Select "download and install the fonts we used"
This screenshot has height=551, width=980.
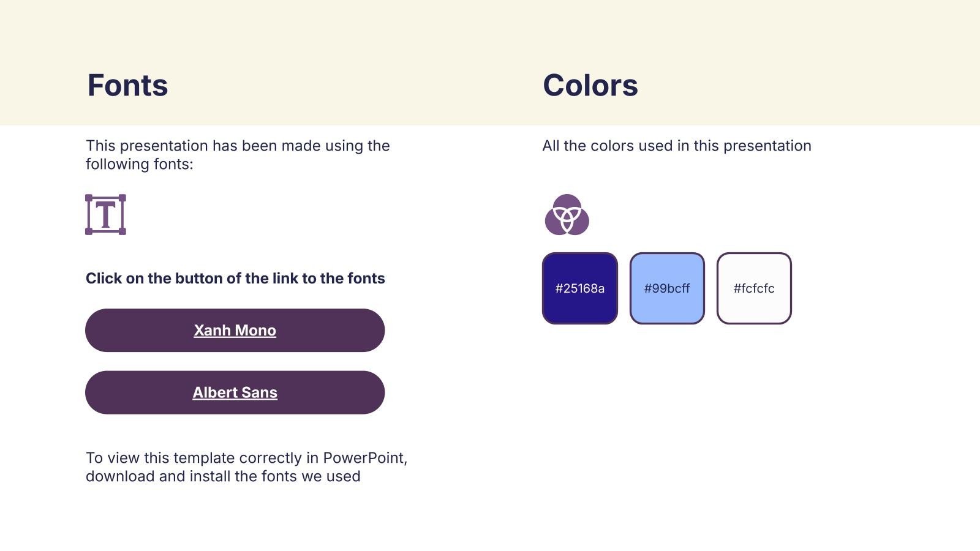click(223, 476)
